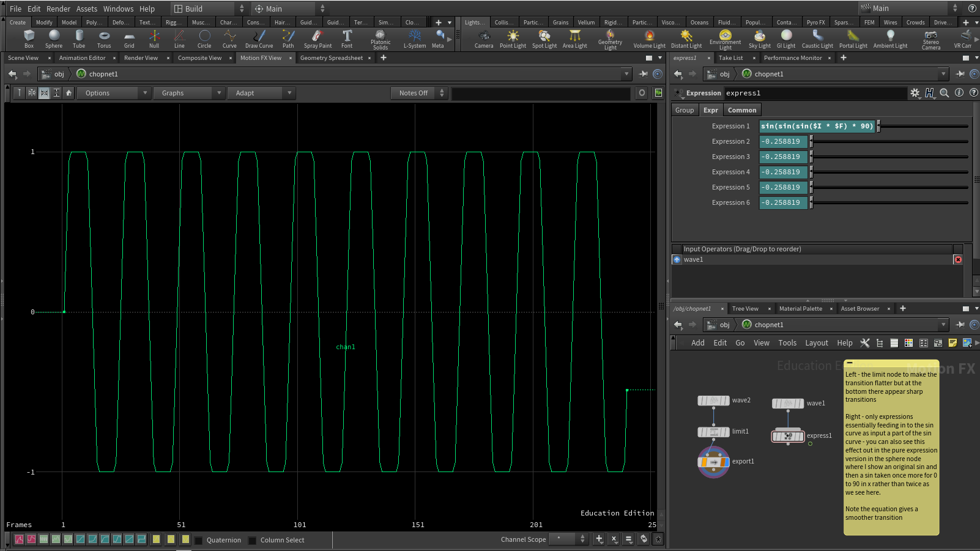Open the parameter gear settings menu
Screen dimensions: 980x551
click(915, 93)
